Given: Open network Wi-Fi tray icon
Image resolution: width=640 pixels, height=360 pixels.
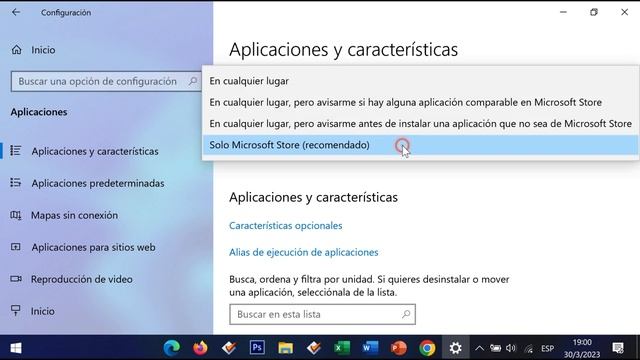Looking at the screenshot, I should (x=529, y=349).
